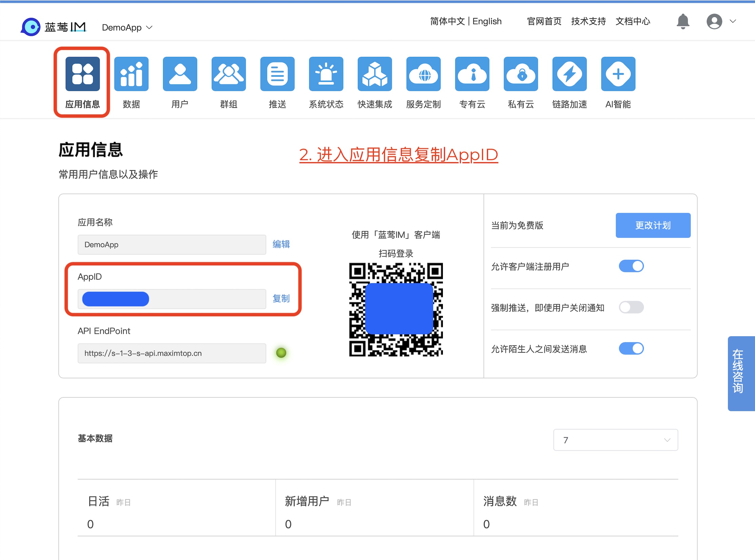Open the 快速集成 cubes icon
Viewport: 755px width, 560px height.
[x=375, y=74]
